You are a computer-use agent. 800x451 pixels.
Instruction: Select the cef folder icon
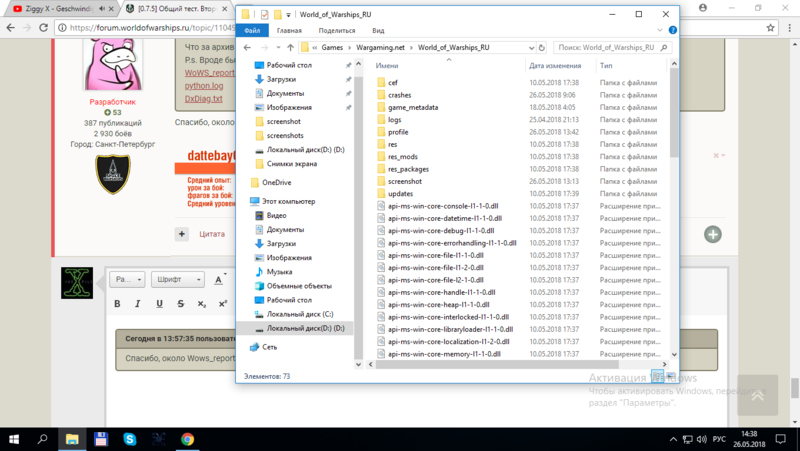[x=381, y=83]
